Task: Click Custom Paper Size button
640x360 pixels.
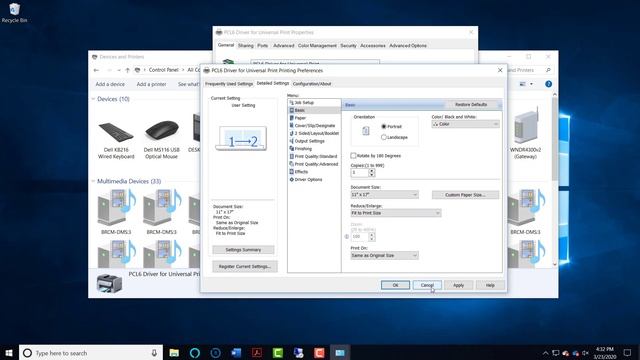Action: [x=465, y=195]
